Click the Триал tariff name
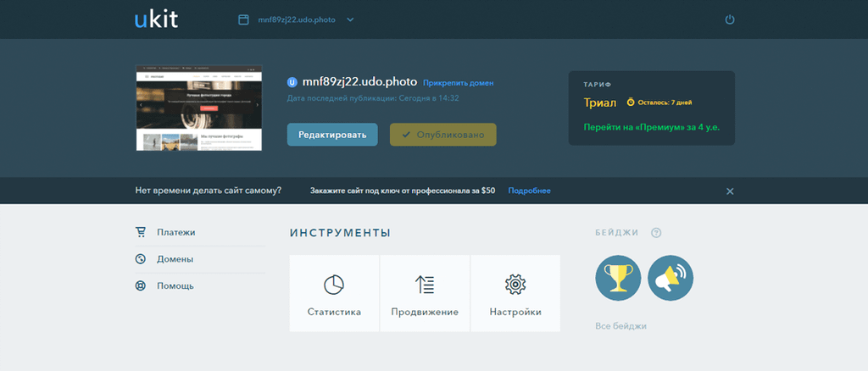The image size is (868, 371). [x=599, y=102]
